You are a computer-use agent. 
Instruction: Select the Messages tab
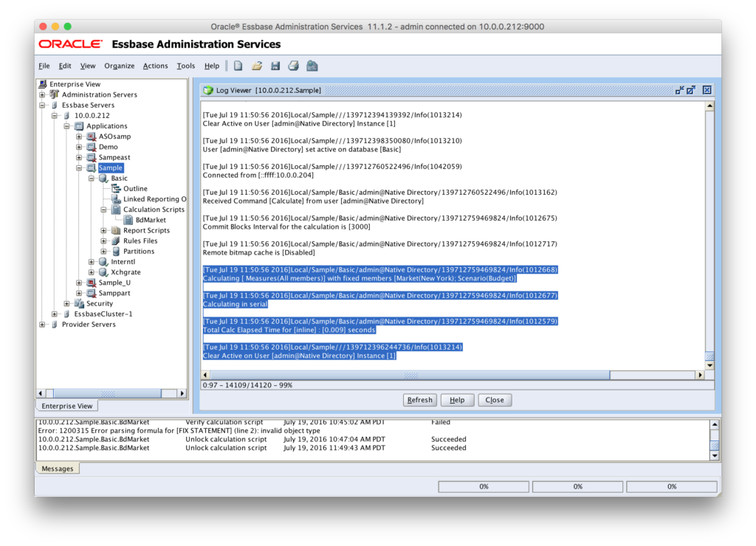point(58,469)
